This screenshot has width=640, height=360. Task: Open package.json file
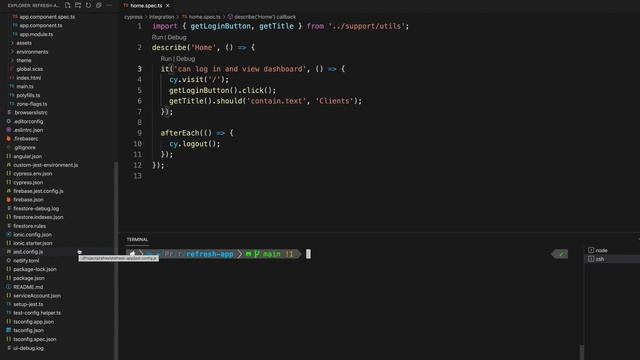[29, 278]
